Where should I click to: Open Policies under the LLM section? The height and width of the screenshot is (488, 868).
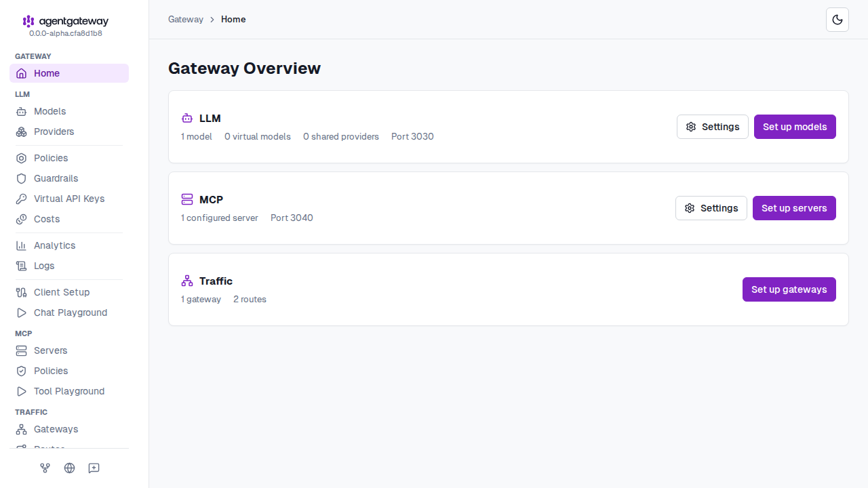pyautogui.click(x=69, y=158)
